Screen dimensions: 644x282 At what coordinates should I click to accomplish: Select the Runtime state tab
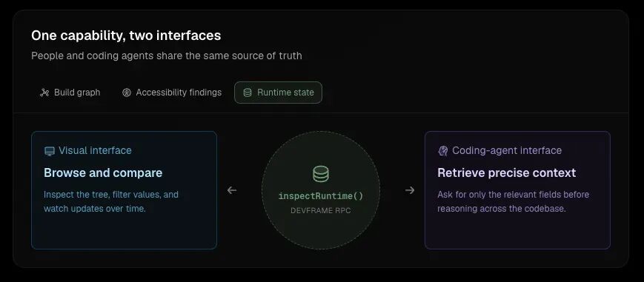click(x=278, y=93)
